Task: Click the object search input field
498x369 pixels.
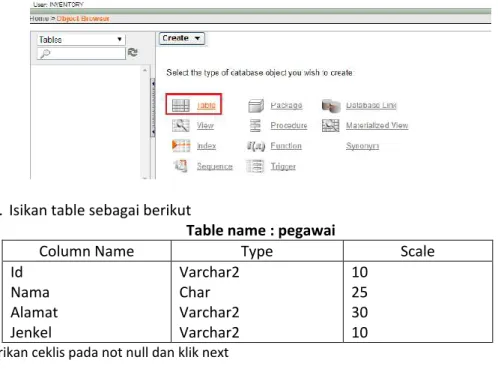Action: pyautogui.click(x=81, y=54)
